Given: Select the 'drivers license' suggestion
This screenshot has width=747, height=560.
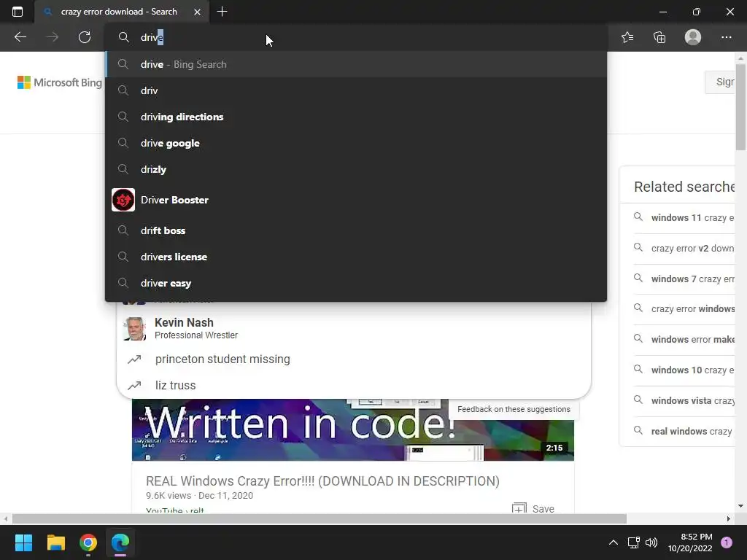Looking at the screenshot, I should (x=356, y=257).
